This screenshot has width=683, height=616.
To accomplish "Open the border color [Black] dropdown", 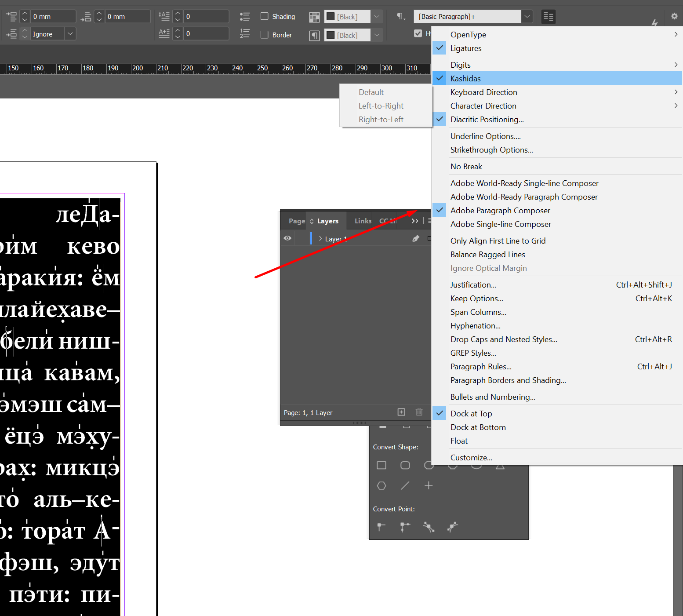I will [377, 35].
